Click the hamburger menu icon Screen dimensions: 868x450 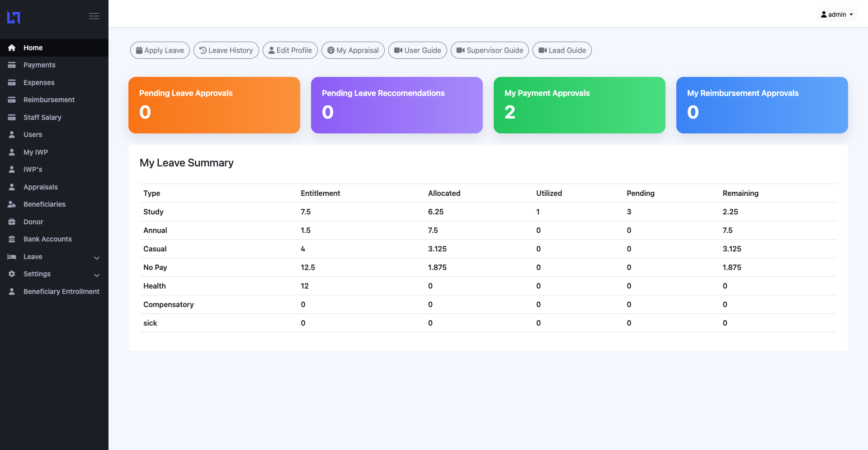(94, 16)
